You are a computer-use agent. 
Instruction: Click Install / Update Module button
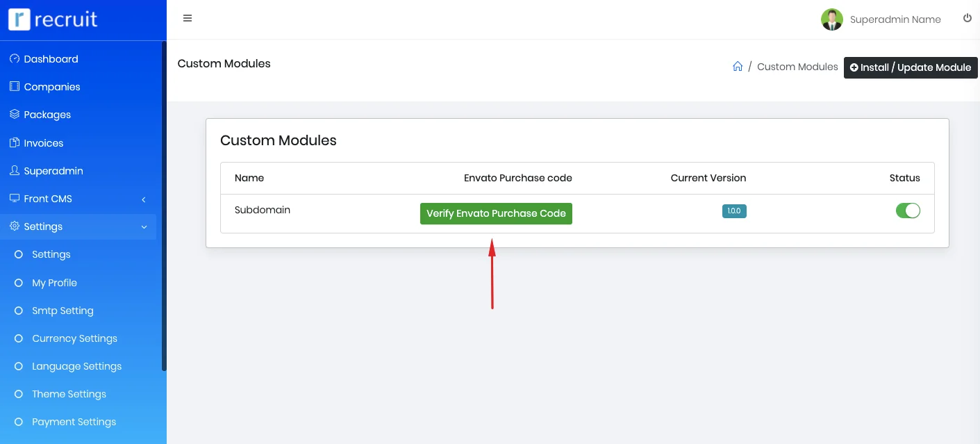(x=911, y=67)
